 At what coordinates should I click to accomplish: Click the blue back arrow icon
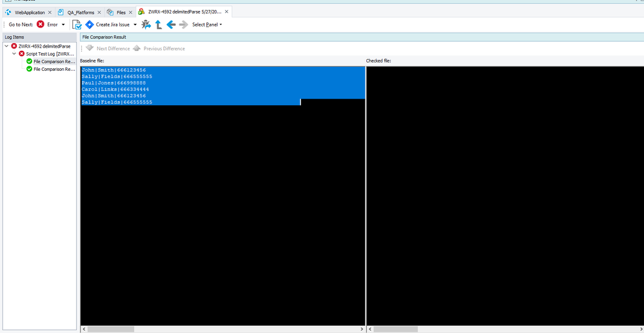coord(171,24)
